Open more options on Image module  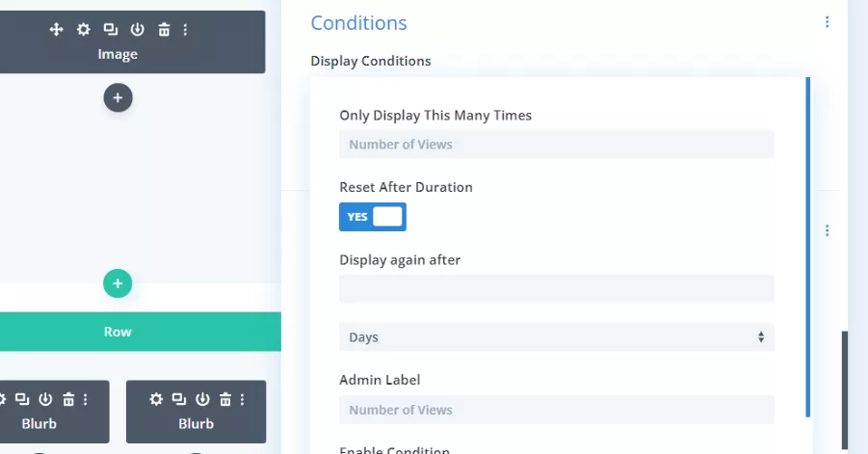pos(185,29)
